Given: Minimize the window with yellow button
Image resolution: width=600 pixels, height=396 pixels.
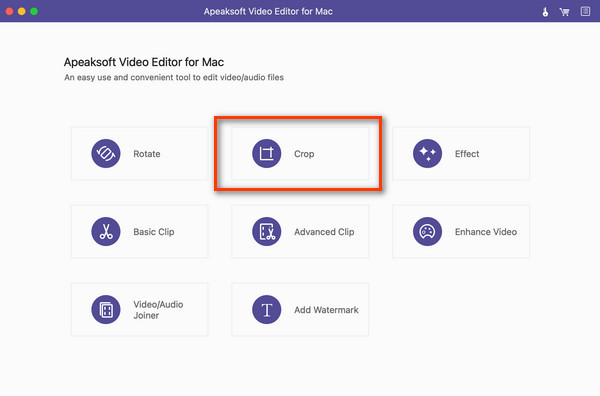Looking at the screenshot, I should pos(22,11).
